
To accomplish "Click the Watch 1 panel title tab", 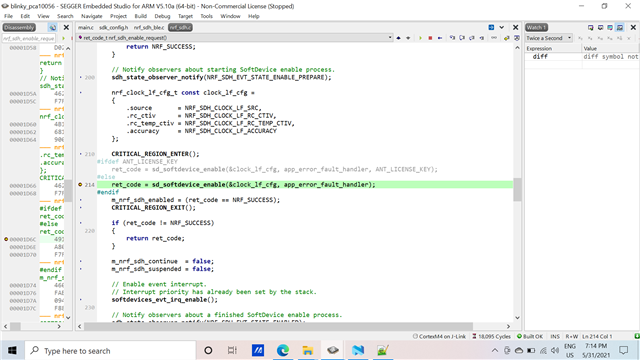I will 536,27.
